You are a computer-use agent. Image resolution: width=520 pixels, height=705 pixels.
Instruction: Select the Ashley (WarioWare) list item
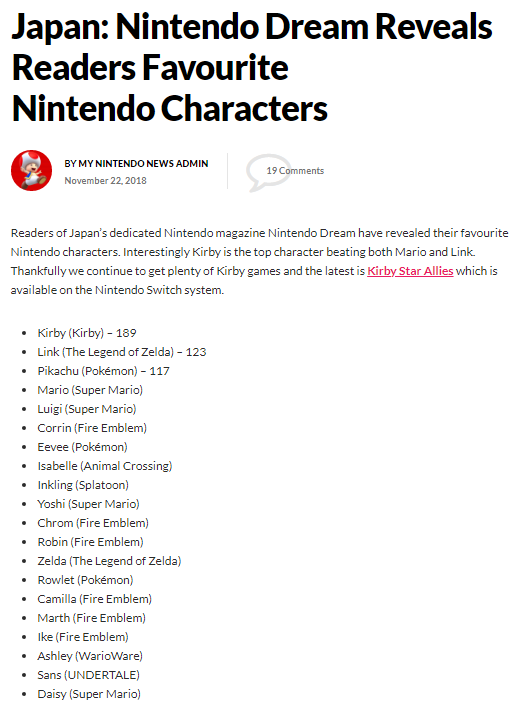[x=90, y=656]
